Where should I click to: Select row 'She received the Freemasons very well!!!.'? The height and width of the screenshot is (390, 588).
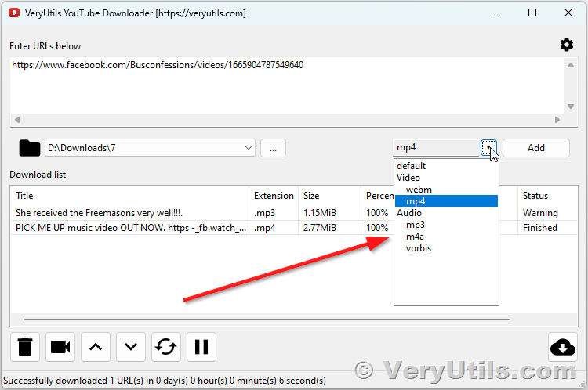click(x=202, y=213)
